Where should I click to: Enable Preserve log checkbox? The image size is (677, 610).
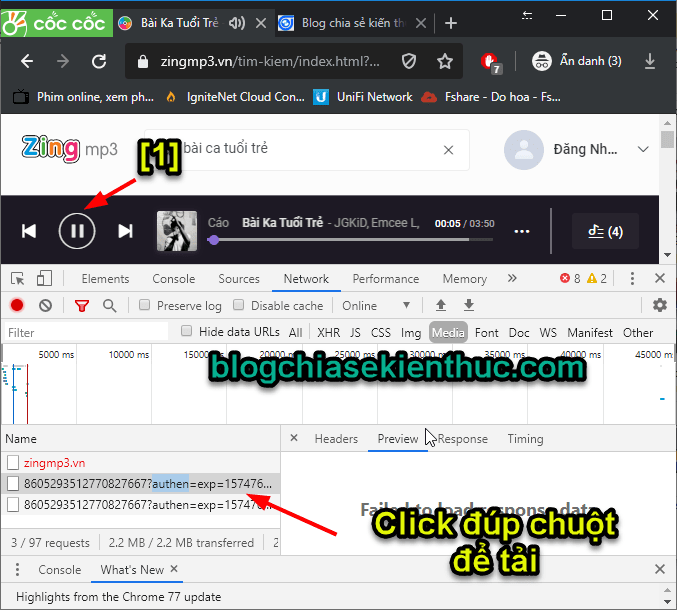144,305
